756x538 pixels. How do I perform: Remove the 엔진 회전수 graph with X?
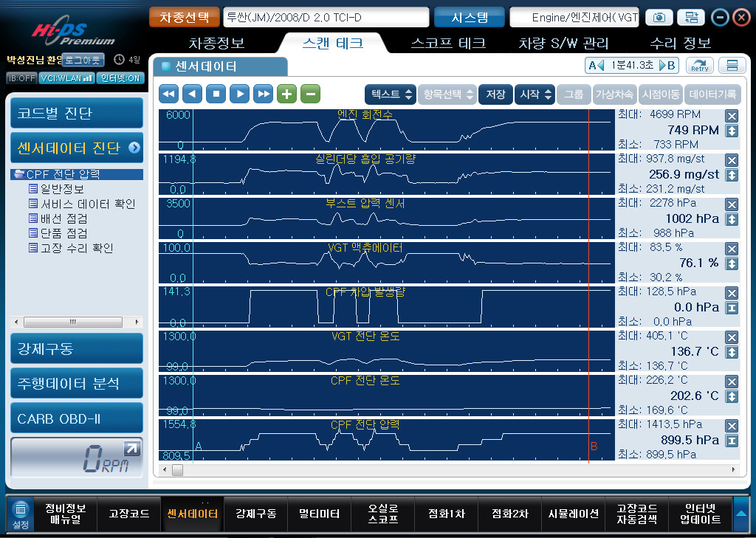pyautogui.click(x=732, y=116)
